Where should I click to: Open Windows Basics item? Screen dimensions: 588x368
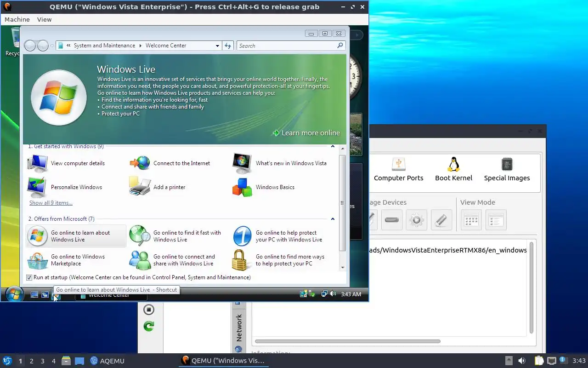coord(264,187)
